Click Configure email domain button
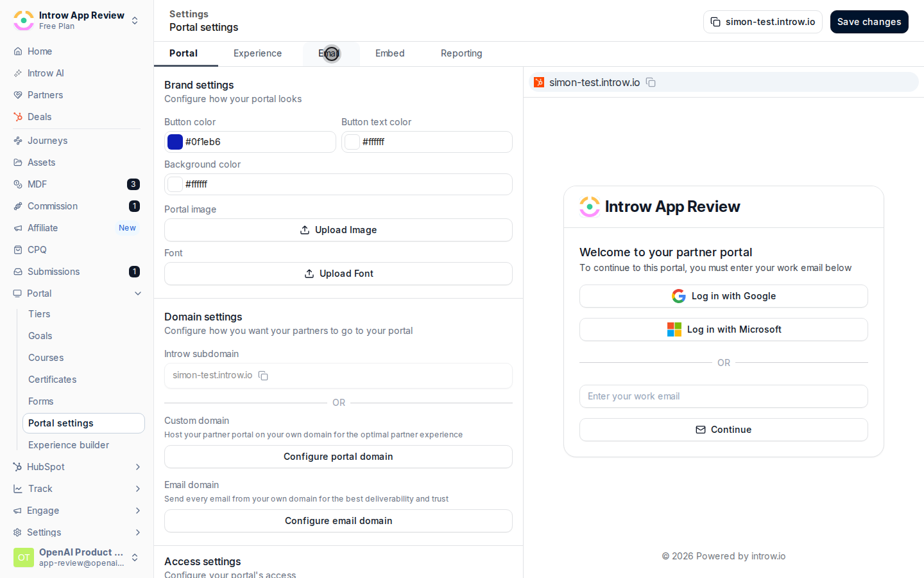The width and height of the screenshot is (924, 578). 338,521
